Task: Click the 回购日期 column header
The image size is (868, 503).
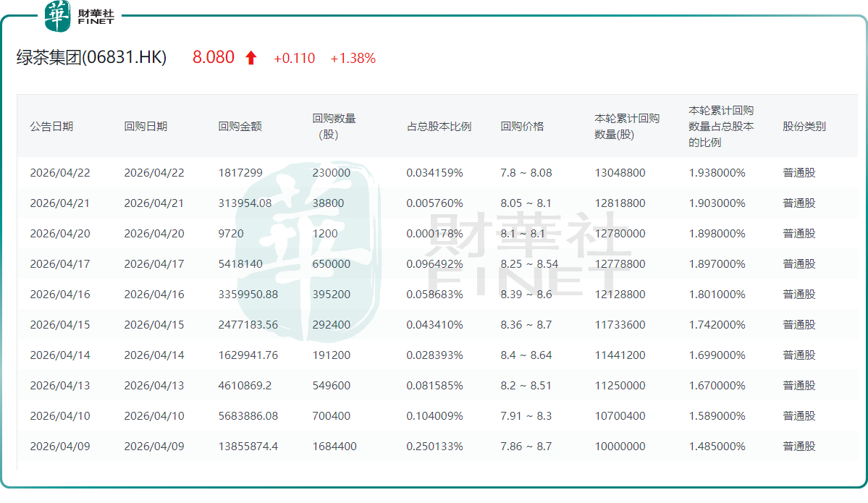Action: [x=146, y=126]
